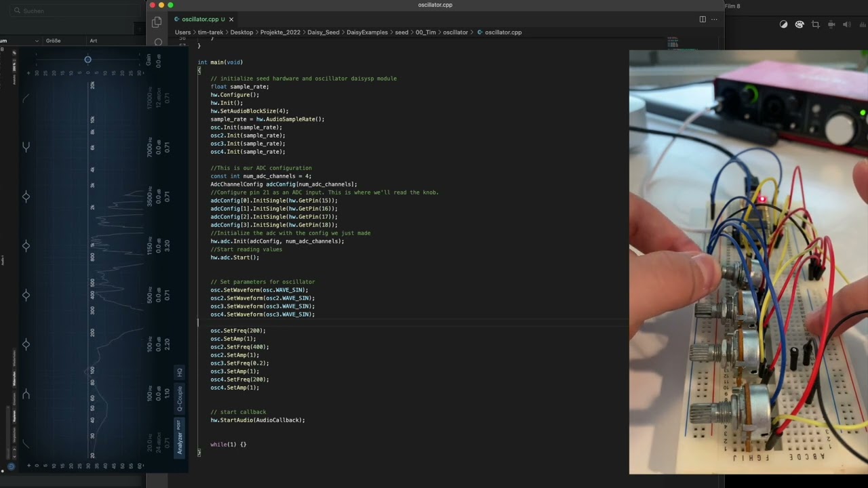Click the EQ gain slider handle

point(87,60)
